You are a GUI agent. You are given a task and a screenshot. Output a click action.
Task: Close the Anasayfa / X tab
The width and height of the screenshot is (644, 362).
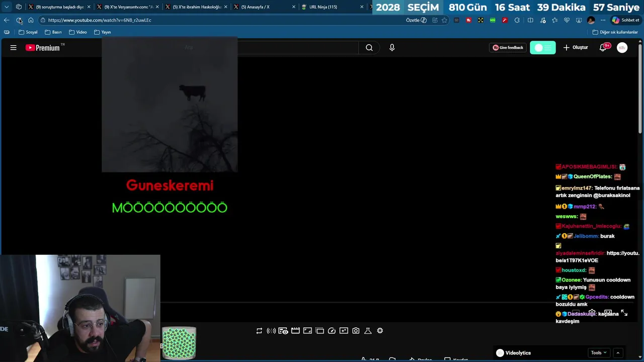click(294, 7)
